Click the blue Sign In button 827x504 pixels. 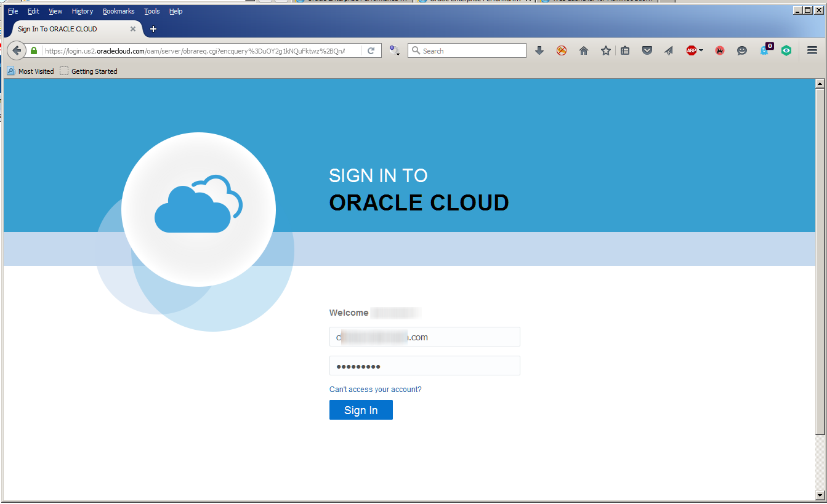[361, 410]
